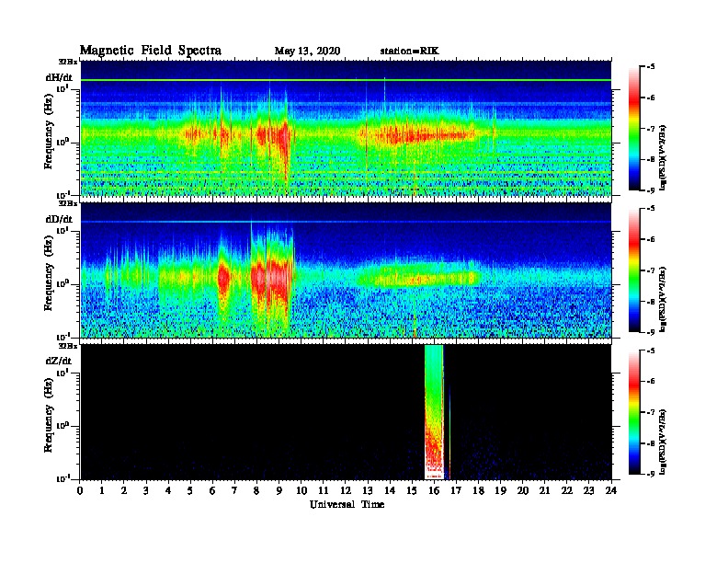Image resolution: width=728 pixels, height=563 pixels.
Task: Click hour 3 on Universal Time axis
Action: (x=146, y=490)
